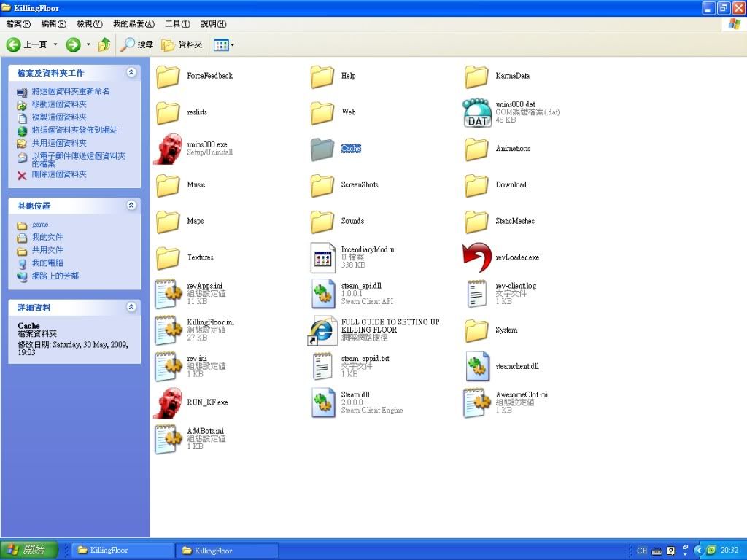Collapse the 其他位置 panel
The image size is (747, 560).
(131, 206)
